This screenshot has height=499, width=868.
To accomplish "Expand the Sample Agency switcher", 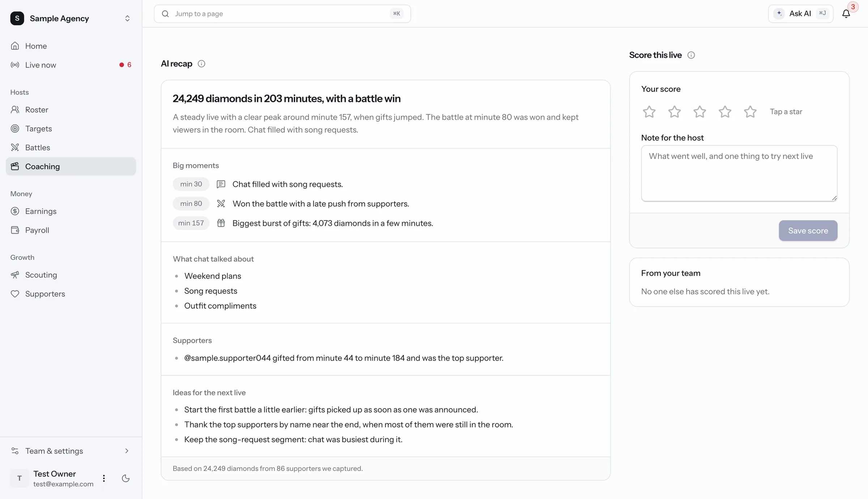I will (127, 18).
